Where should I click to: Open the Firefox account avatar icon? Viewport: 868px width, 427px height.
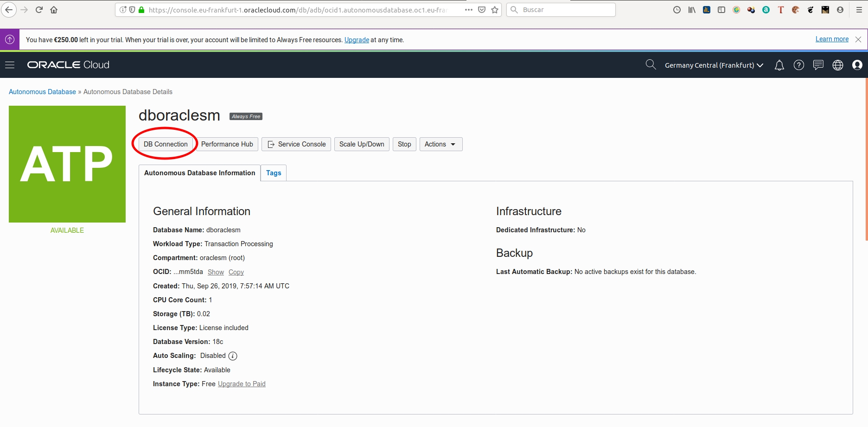(x=840, y=10)
